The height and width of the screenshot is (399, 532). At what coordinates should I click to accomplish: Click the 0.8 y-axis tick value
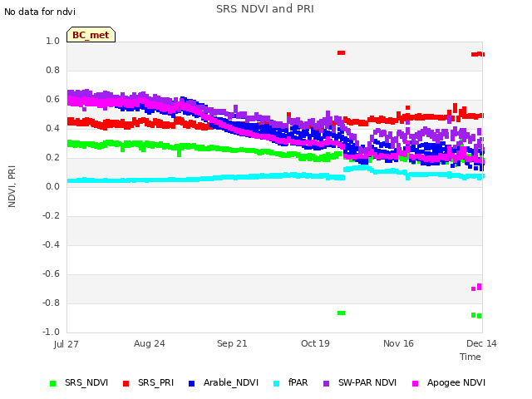coord(52,70)
